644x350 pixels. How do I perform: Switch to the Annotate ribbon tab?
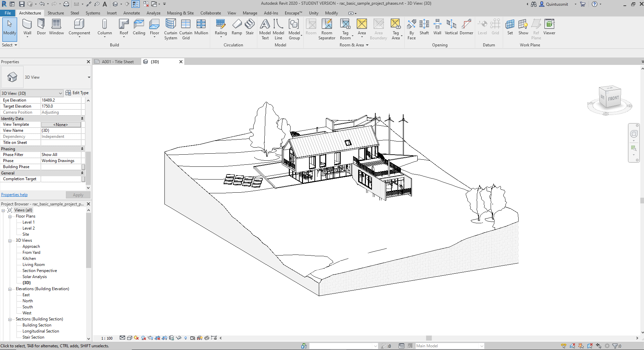[131, 13]
